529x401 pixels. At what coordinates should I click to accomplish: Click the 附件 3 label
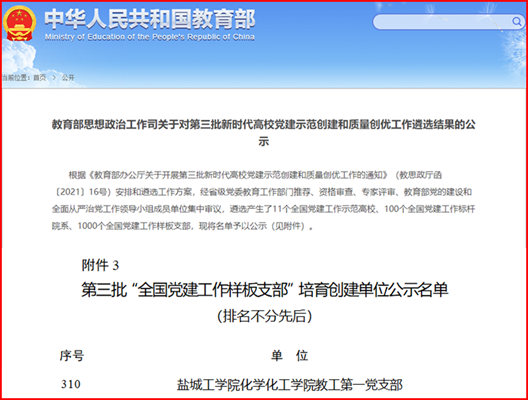pyautogui.click(x=100, y=265)
